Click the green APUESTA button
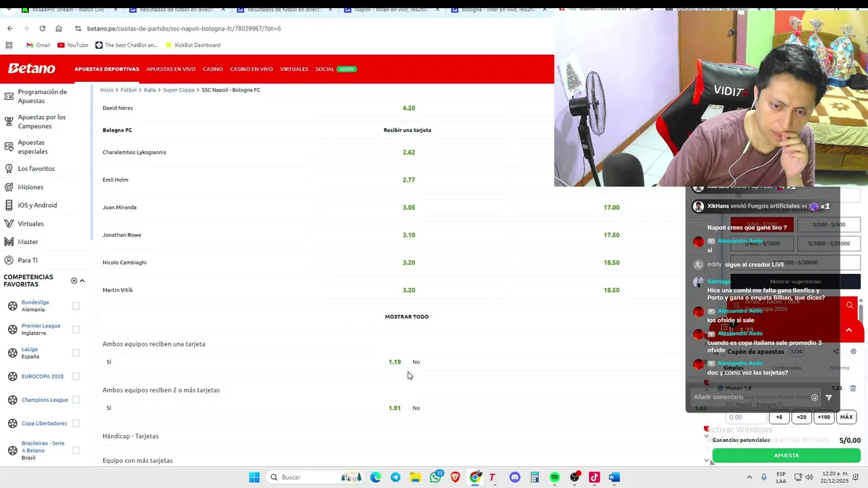The image size is (868, 488). [787, 455]
